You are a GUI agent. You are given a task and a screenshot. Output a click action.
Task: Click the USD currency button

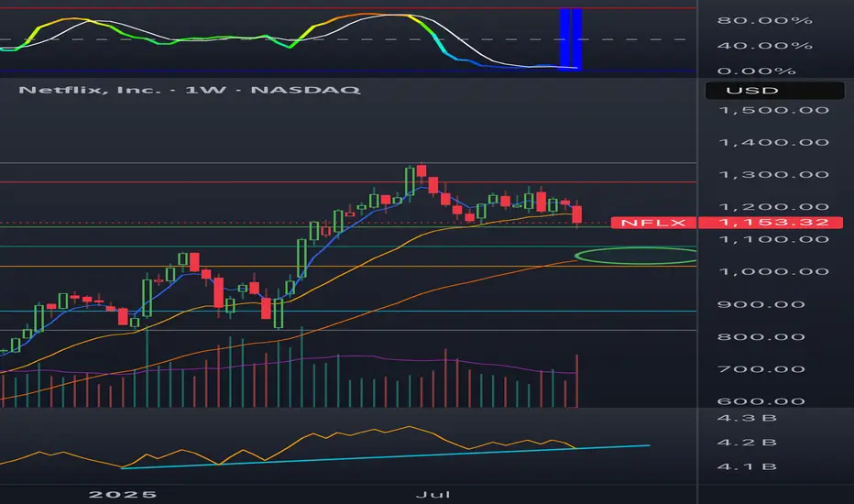point(774,91)
